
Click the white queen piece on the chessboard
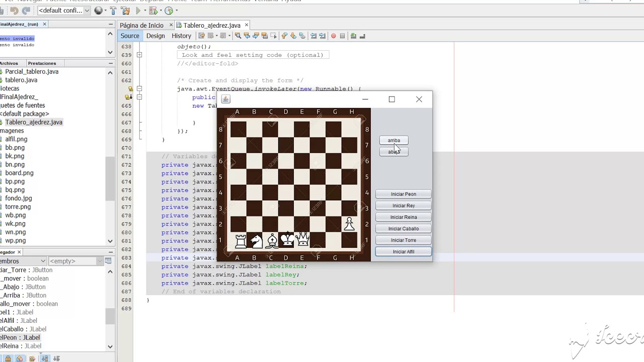[x=303, y=240]
